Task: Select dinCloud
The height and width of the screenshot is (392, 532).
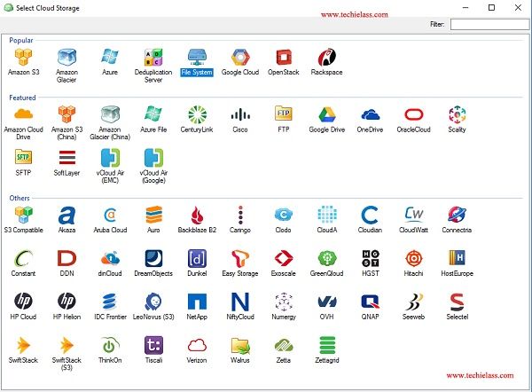Action: point(110,258)
